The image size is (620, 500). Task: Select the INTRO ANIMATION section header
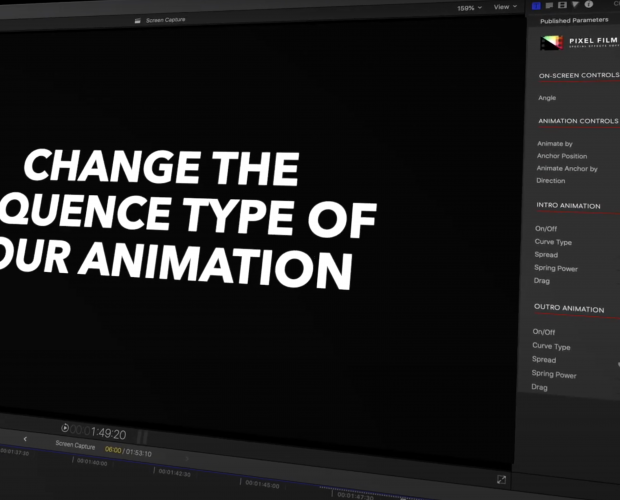[568, 206]
